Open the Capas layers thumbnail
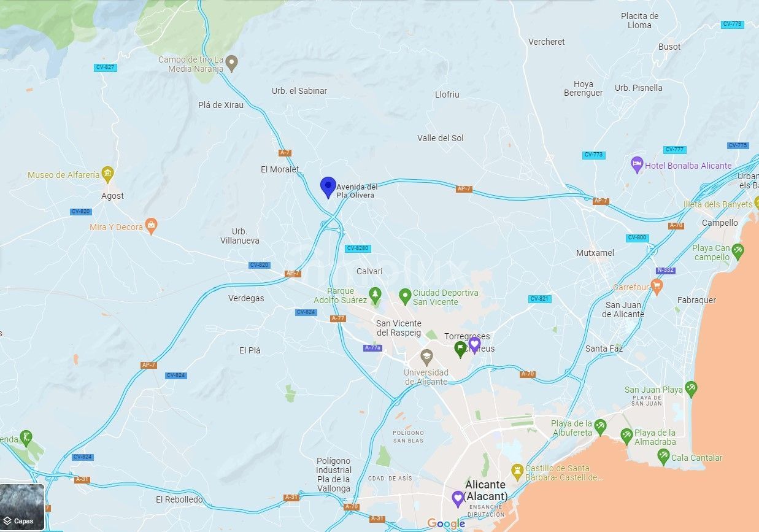759x532 pixels. [x=22, y=507]
